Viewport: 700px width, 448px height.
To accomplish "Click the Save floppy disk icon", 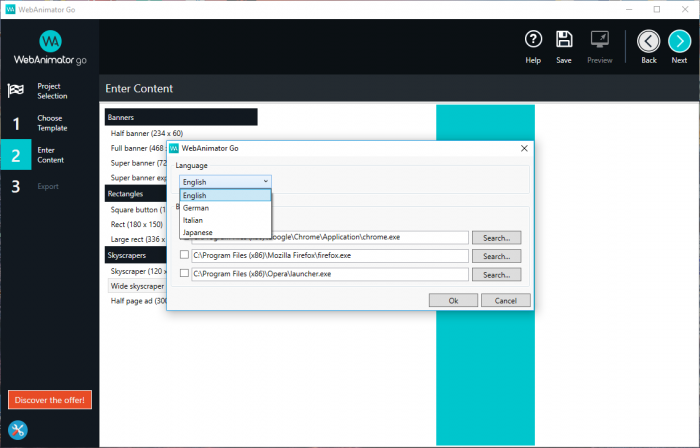I will 564,40.
